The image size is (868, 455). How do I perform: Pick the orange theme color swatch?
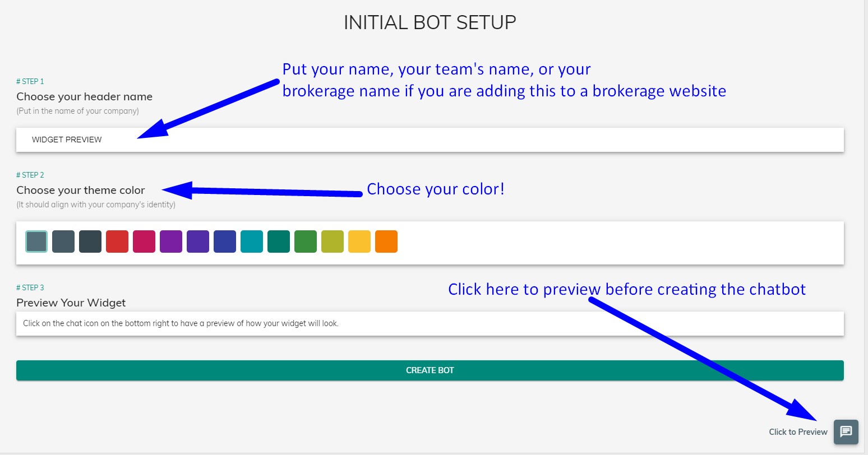coord(386,242)
